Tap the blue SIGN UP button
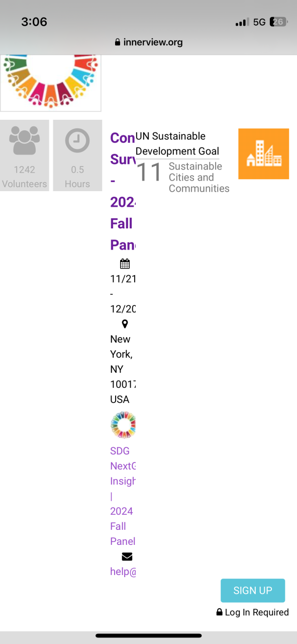 coord(253,591)
